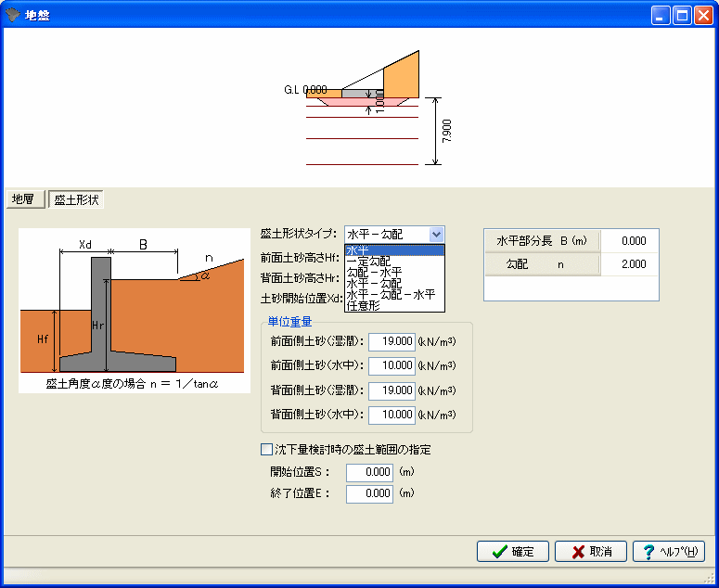Click the 7.900 dimension label in preview
The height and width of the screenshot is (588, 719).
click(447, 131)
